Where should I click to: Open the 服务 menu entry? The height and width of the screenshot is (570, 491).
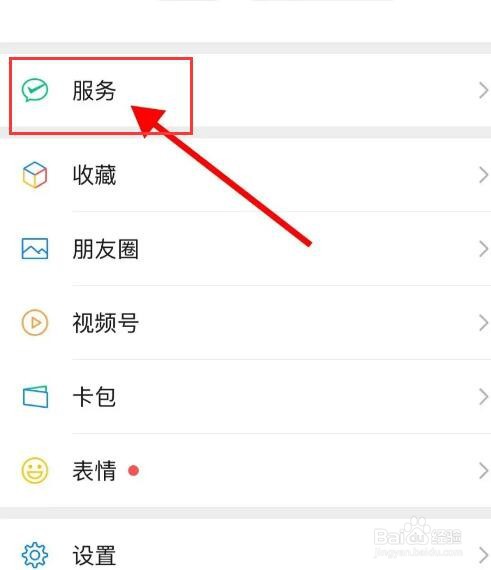point(245,90)
